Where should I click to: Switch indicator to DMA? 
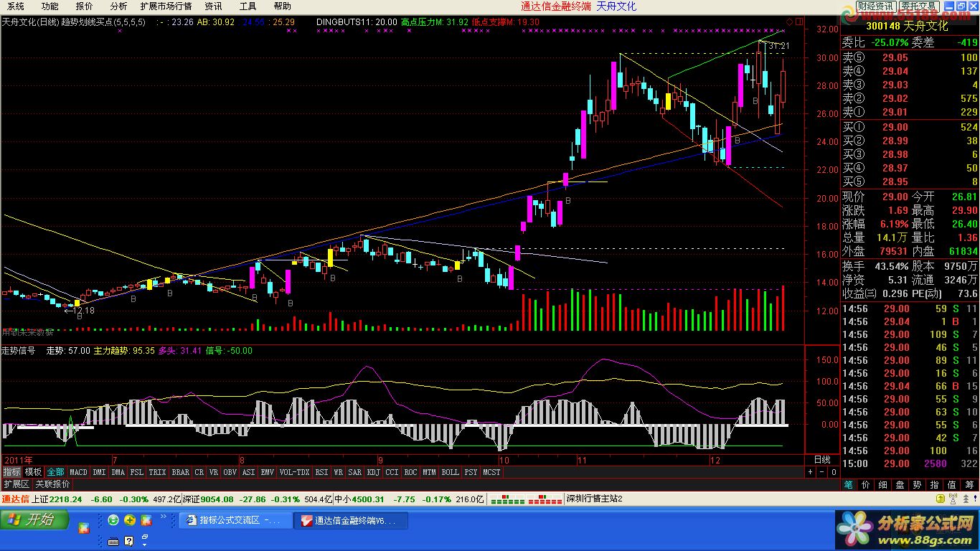click(x=118, y=472)
